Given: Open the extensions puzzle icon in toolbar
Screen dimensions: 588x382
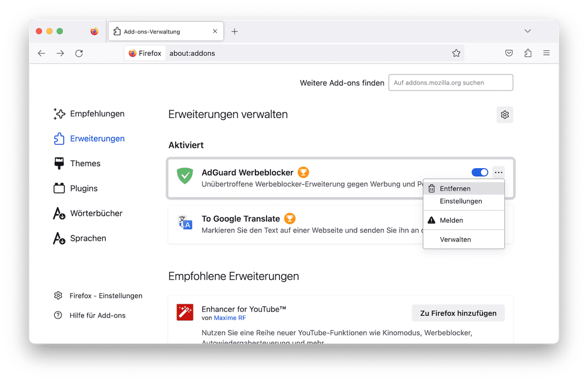Looking at the screenshot, I should click(528, 53).
